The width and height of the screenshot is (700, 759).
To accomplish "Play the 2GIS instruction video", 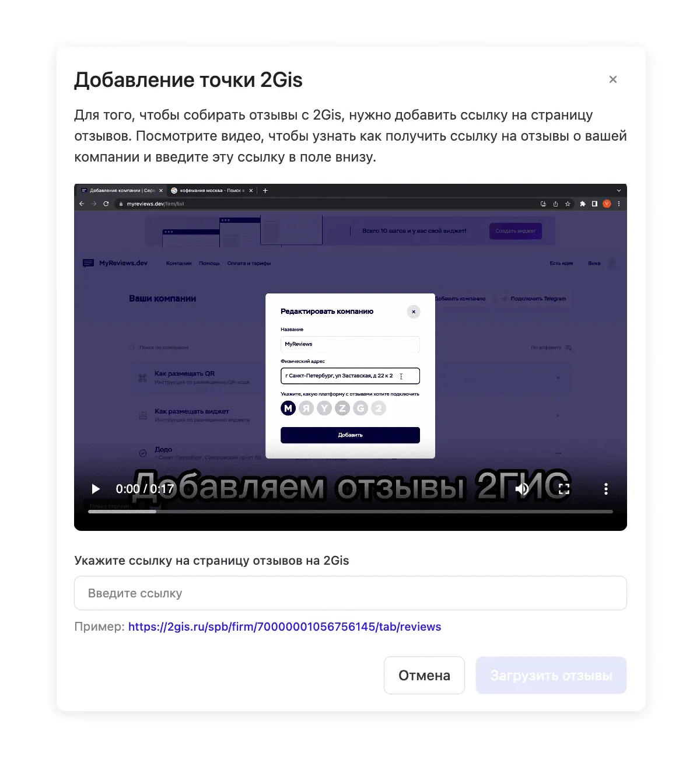I will point(96,489).
